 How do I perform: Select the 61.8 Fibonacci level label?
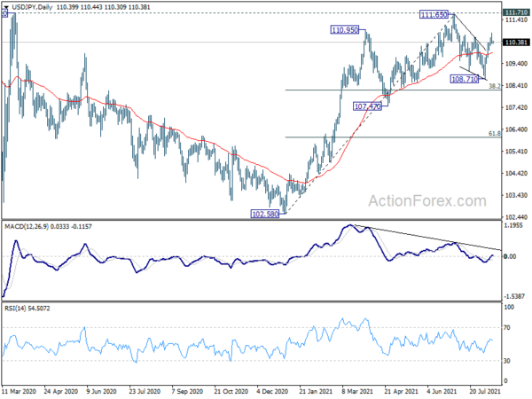click(495, 134)
